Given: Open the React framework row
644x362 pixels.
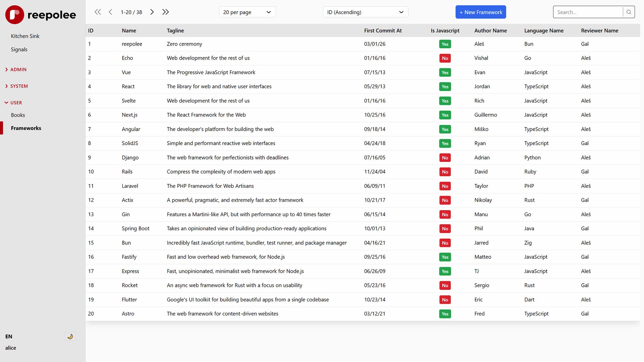Looking at the screenshot, I should tap(363, 86).
